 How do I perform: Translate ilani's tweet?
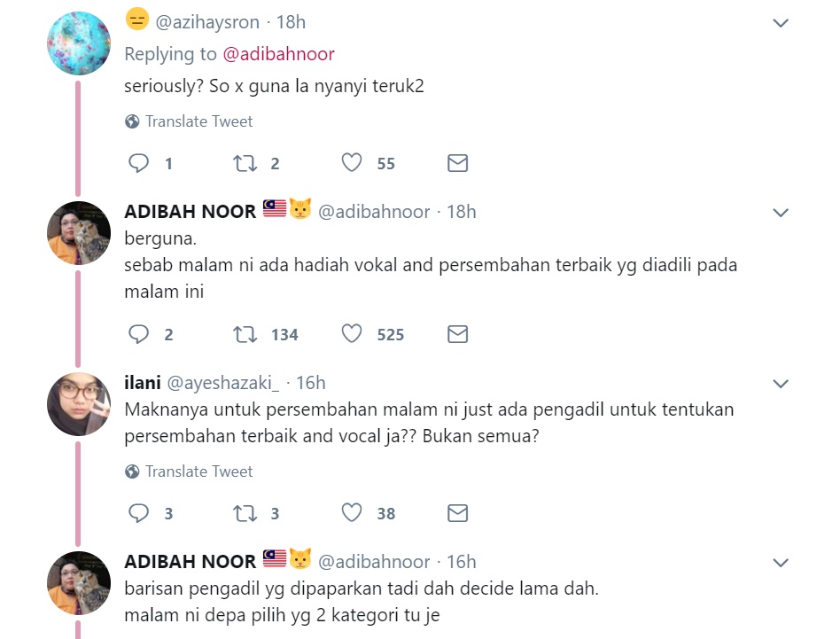pos(189,471)
